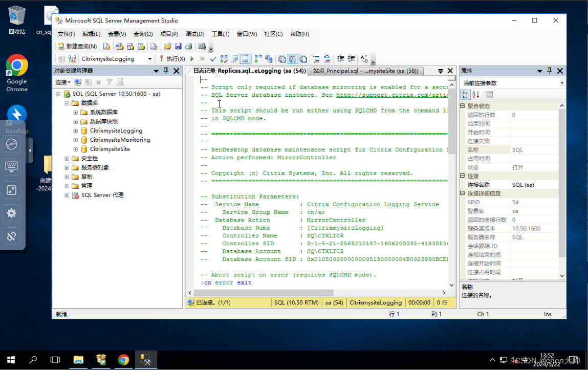Click the uncomment selected lines icon
This screenshot has height=370, width=588.
327,59
